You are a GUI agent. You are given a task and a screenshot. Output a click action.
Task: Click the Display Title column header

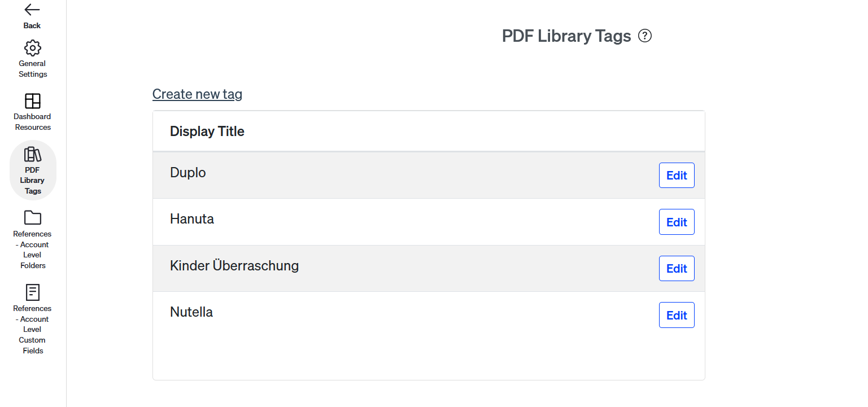[x=207, y=132]
